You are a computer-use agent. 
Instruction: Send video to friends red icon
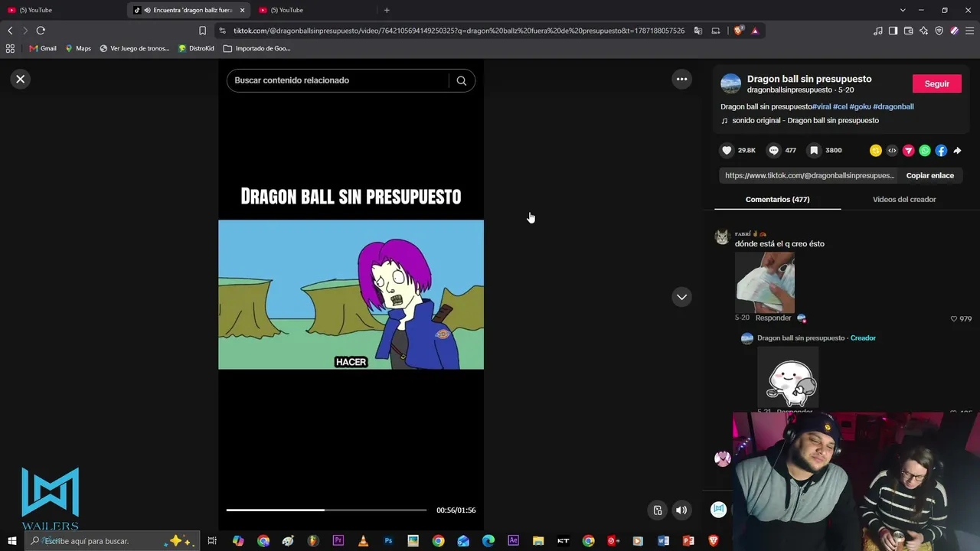908,150
